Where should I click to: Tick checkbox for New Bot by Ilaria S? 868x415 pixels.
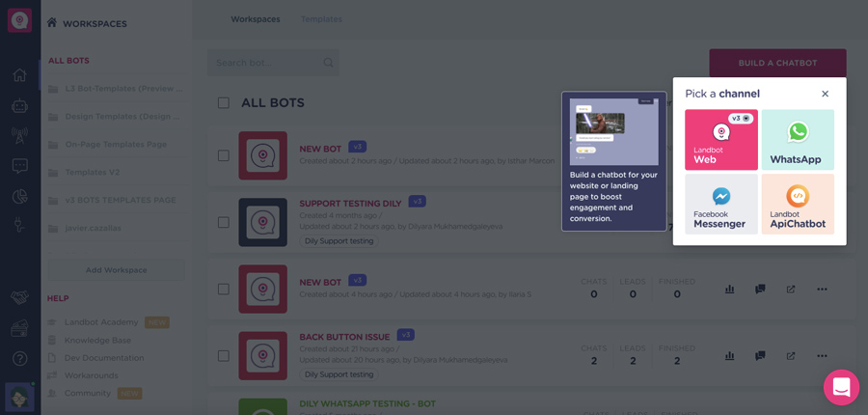(x=224, y=290)
